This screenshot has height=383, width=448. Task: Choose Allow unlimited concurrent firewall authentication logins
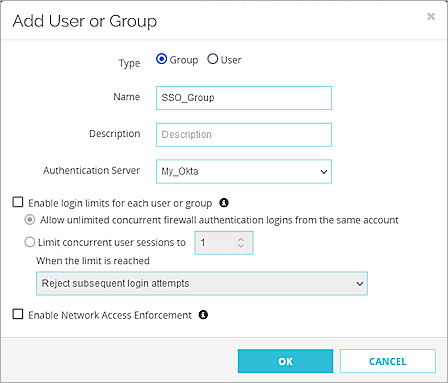30,220
